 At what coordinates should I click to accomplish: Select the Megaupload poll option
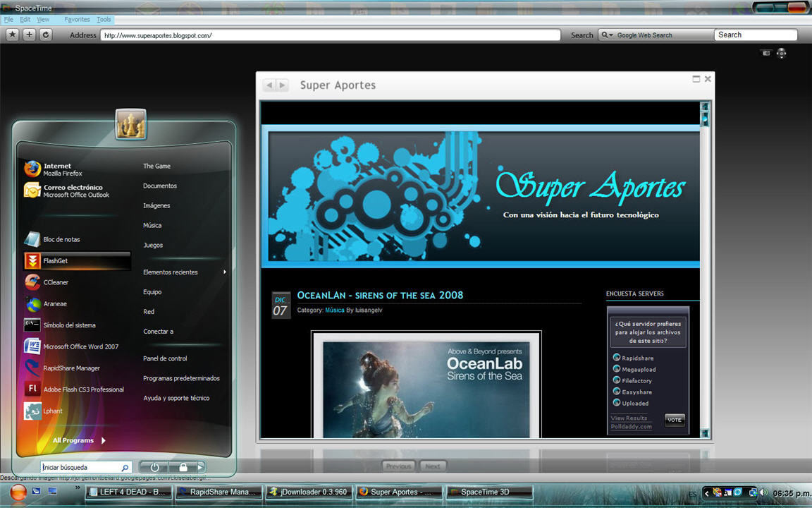[x=616, y=369]
